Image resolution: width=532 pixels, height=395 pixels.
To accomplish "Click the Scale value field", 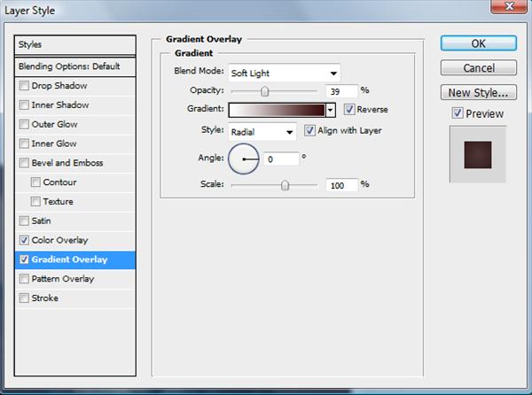I will click(x=341, y=185).
